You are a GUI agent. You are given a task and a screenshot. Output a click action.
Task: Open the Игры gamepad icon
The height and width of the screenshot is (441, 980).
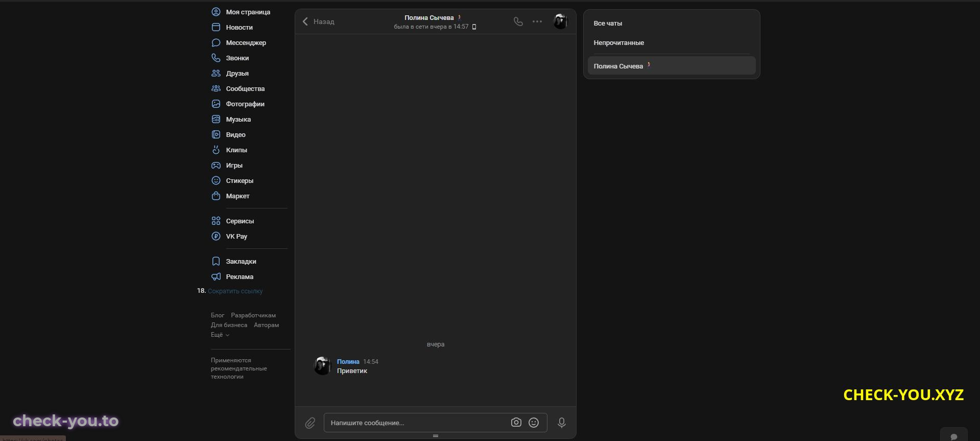tap(216, 165)
